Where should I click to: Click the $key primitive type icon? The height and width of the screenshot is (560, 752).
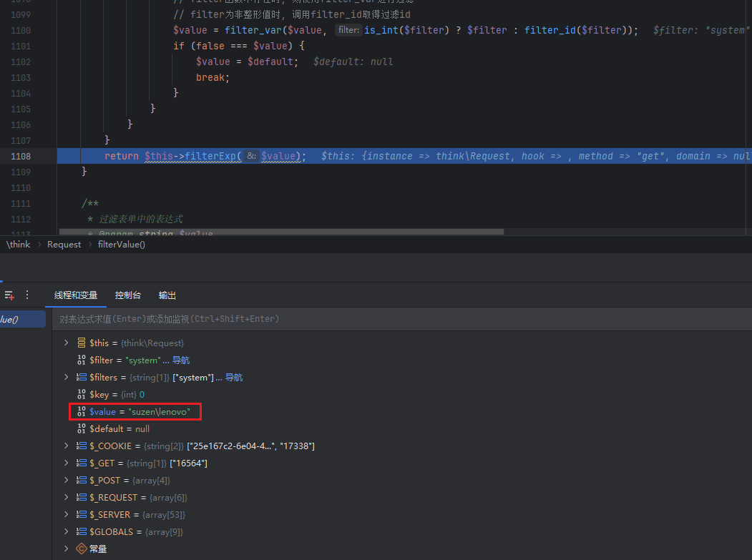82,395
